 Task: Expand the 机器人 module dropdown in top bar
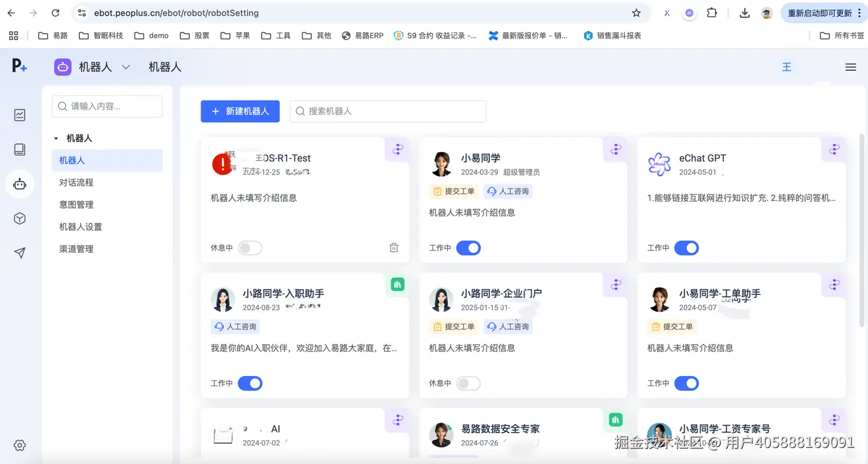(125, 67)
